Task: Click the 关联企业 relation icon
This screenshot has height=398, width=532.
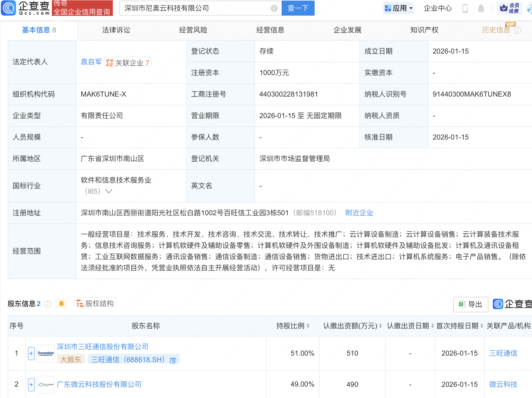Action: (110, 63)
